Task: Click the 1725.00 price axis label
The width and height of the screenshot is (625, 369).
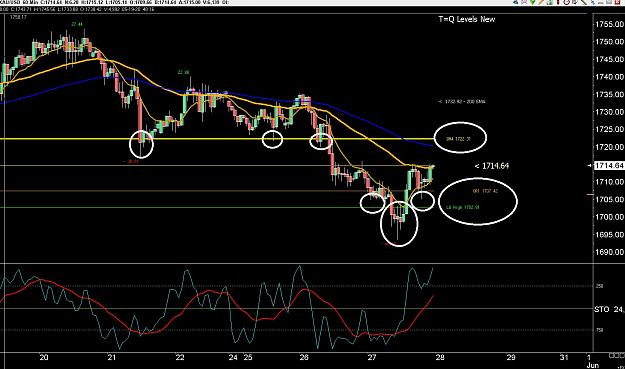Action: point(609,130)
